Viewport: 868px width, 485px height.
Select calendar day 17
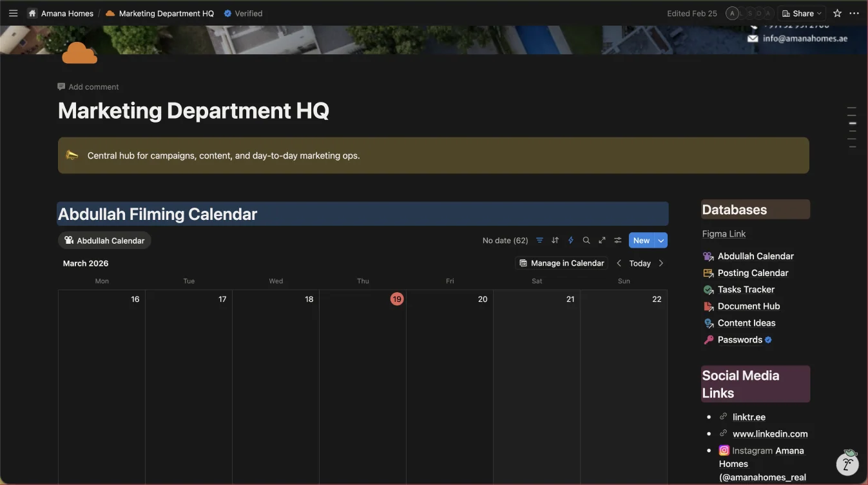pyautogui.click(x=222, y=299)
